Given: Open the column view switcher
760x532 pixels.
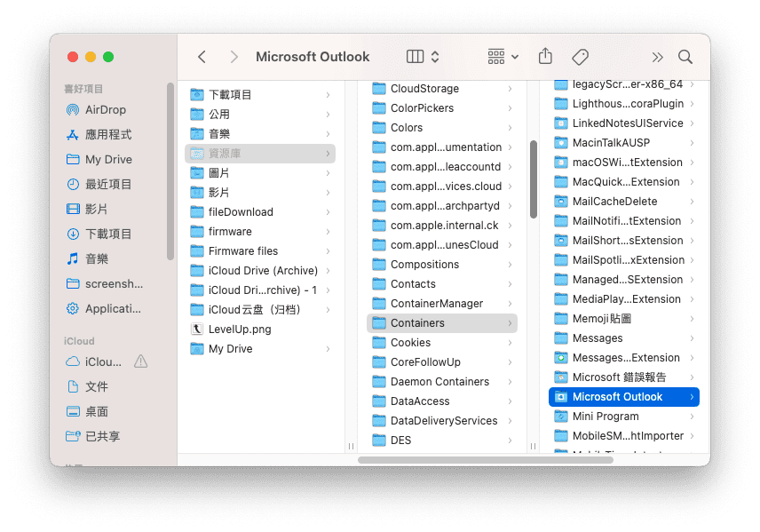Looking at the screenshot, I should [x=423, y=57].
